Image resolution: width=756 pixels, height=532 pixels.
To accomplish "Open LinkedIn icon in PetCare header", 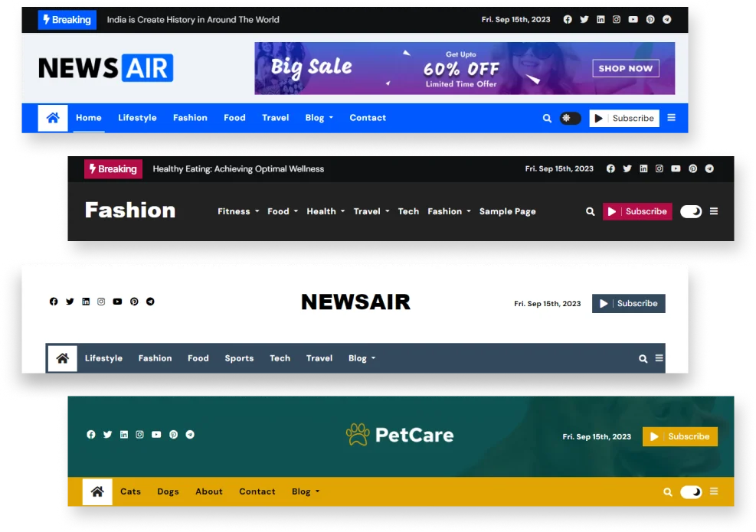I will click(x=124, y=435).
